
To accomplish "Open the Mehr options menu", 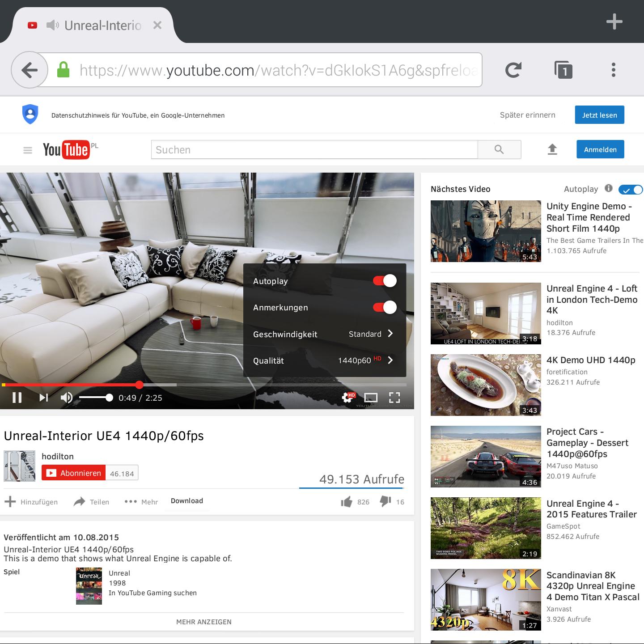I will [x=141, y=502].
